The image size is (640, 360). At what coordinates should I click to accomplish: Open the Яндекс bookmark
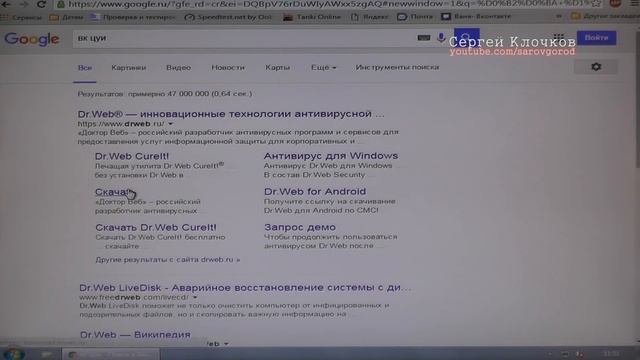tap(369, 17)
